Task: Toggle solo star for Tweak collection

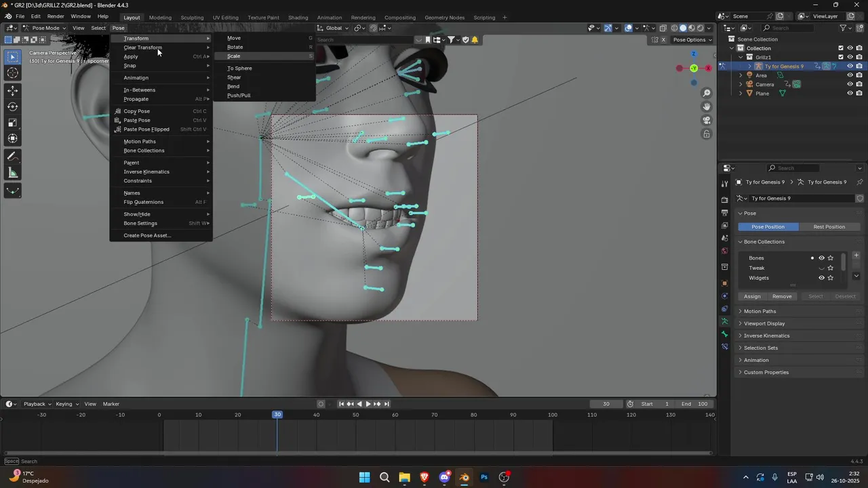Action: (x=831, y=268)
